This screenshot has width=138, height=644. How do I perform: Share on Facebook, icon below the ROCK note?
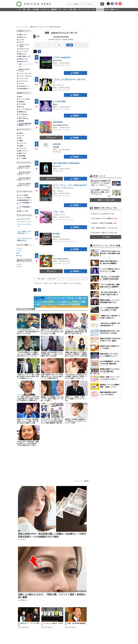click(x=39, y=290)
